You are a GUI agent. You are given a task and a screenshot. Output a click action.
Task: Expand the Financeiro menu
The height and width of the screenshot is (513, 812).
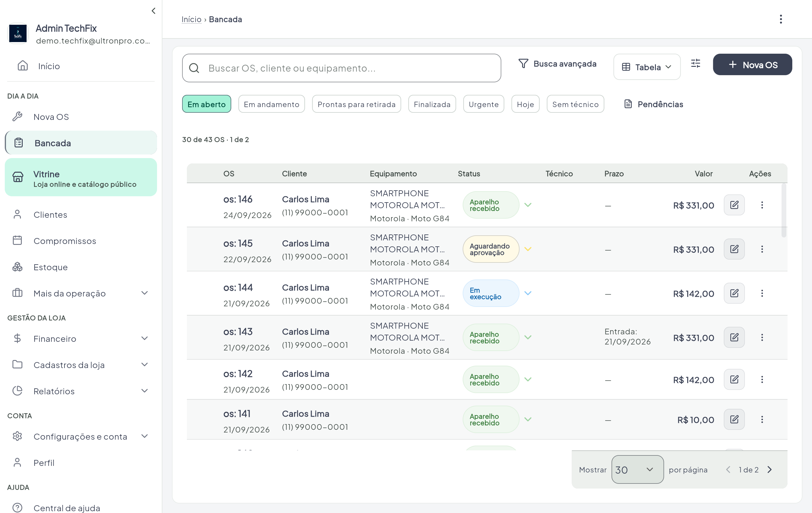coord(81,338)
